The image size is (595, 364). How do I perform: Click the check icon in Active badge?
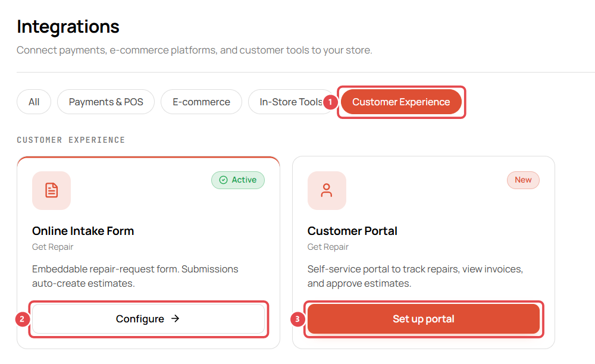(224, 180)
